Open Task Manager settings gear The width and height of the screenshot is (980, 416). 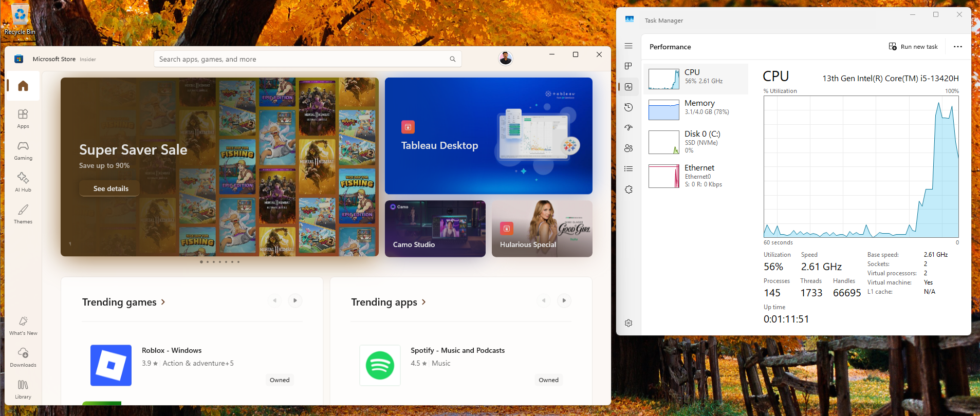pos(628,323)
